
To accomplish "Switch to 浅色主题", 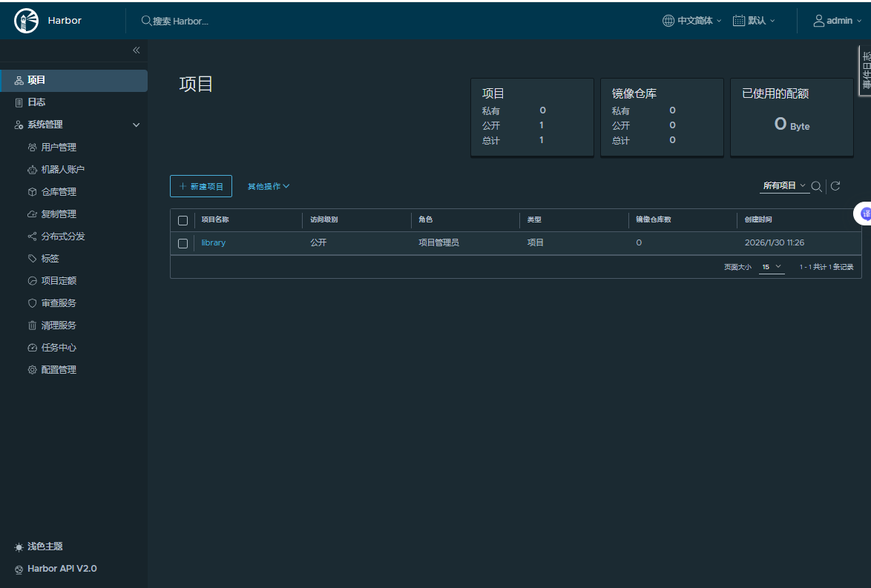I will [x=45, y=546].
